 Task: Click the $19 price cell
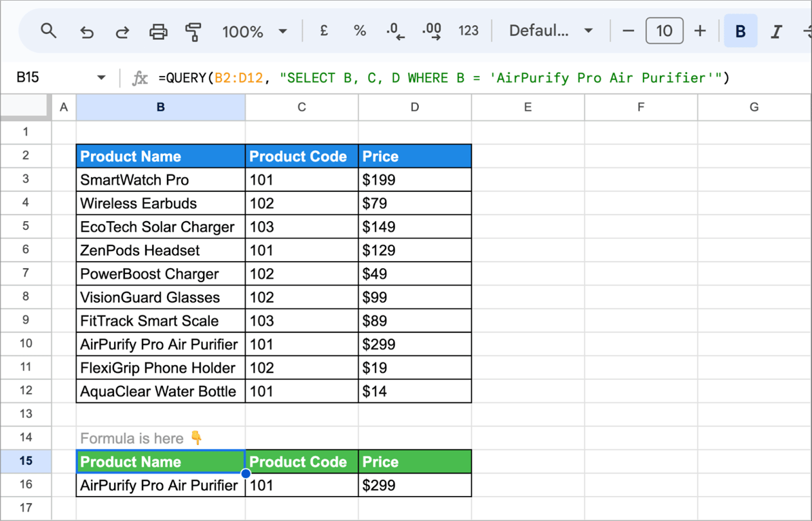tap(415, 368)
